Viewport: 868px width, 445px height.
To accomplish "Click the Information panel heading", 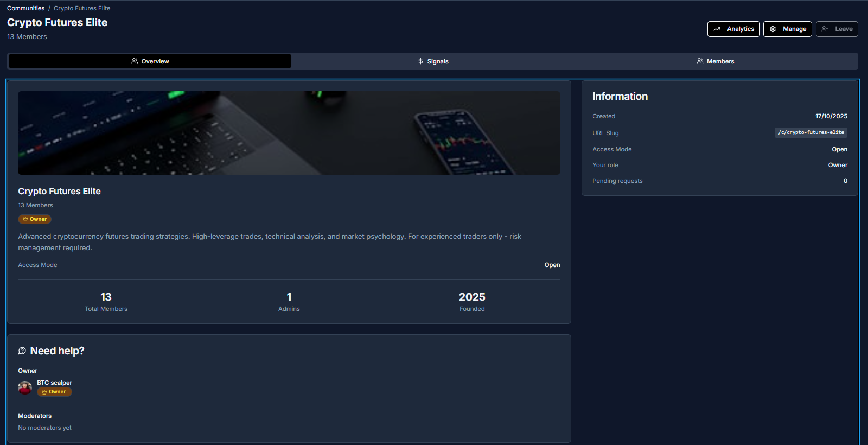I will tap(620, 96).
